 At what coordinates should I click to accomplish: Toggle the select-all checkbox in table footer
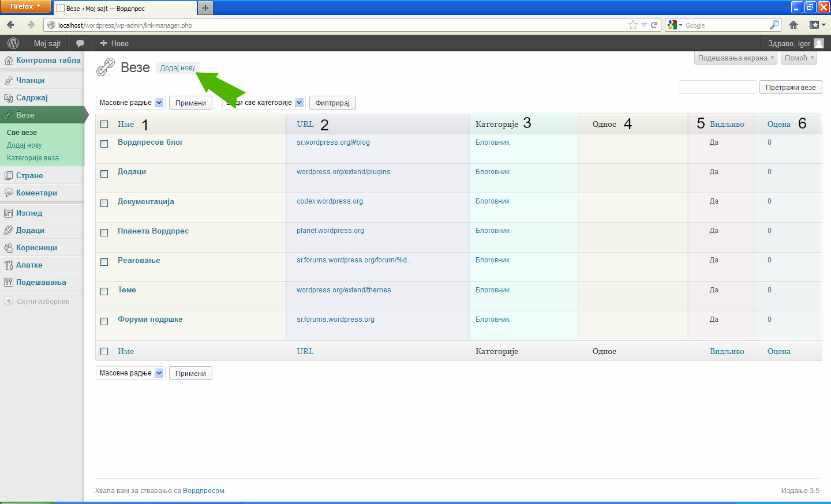tap(104, 351)
